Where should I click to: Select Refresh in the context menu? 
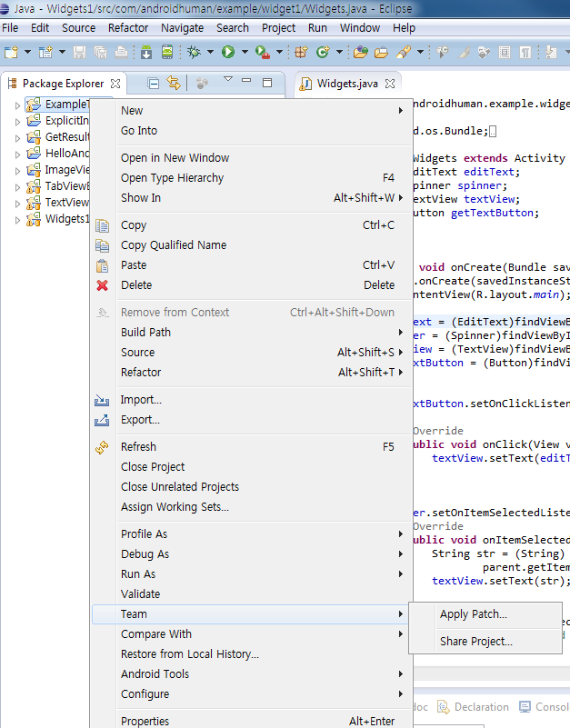(252, 446)
